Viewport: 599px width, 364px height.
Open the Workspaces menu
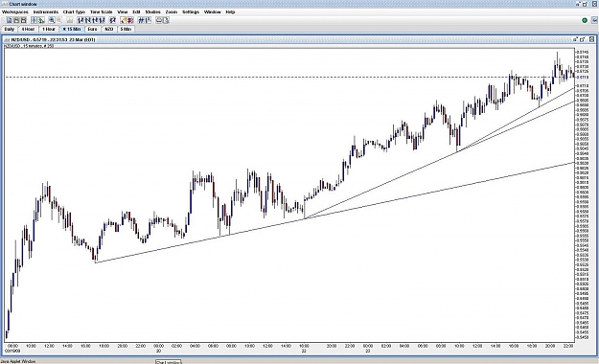[15, 11]
